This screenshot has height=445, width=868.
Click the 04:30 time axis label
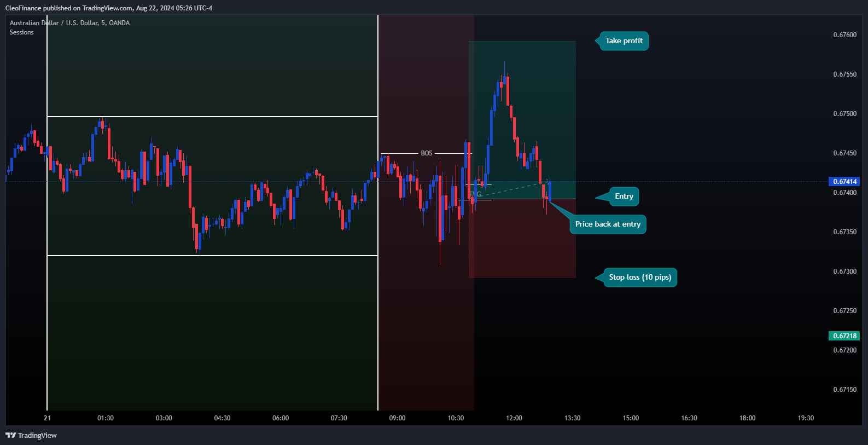222,418
